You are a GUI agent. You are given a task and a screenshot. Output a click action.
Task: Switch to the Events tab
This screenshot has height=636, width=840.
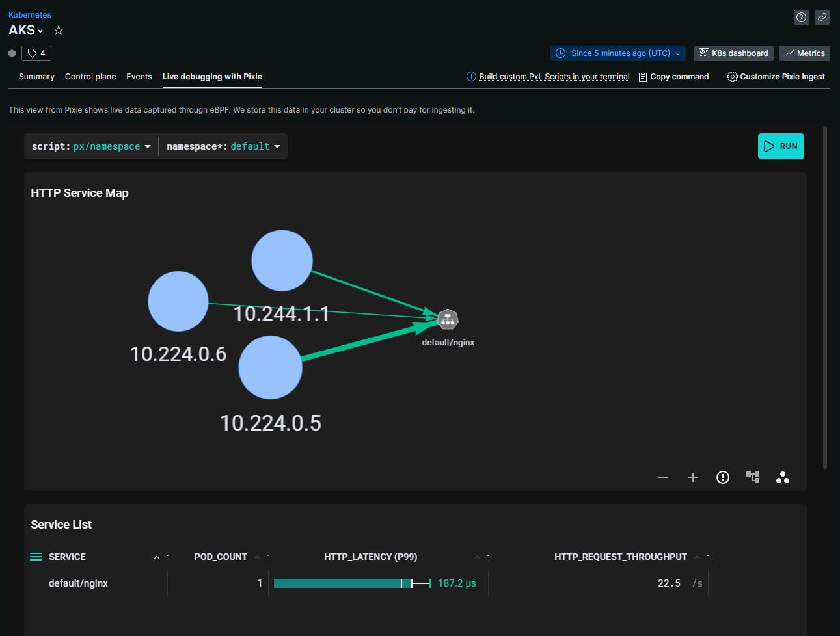[139, 77]
